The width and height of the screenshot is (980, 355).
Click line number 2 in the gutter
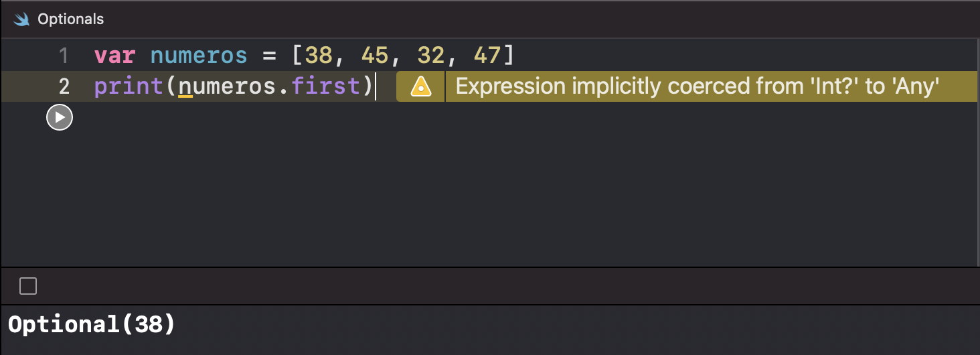coord(64,87)
